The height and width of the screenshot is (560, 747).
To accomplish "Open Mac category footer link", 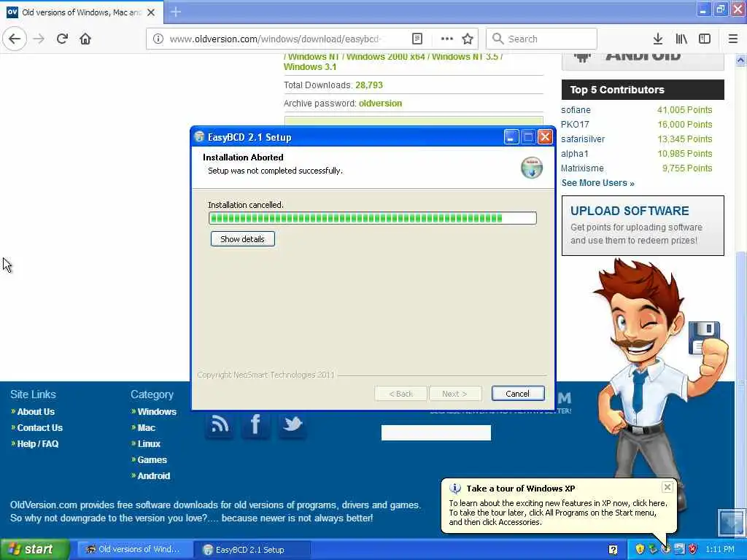I will (x=146, y=427).
